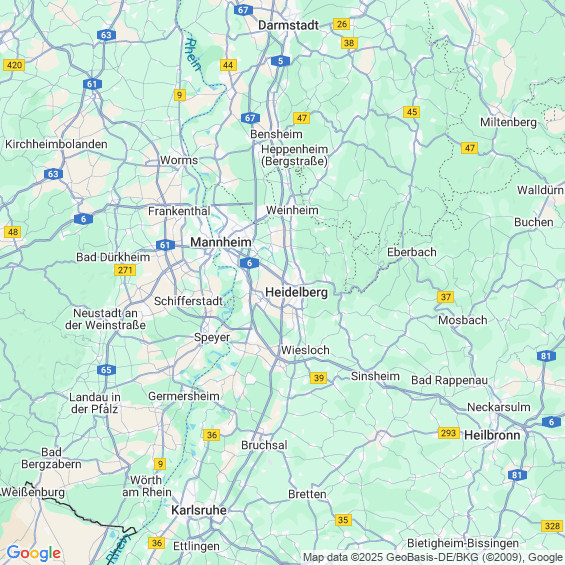Click the Kirchheimbolanden town label
565x565 pixels.
pyautogui.click(x=56, y=144)
